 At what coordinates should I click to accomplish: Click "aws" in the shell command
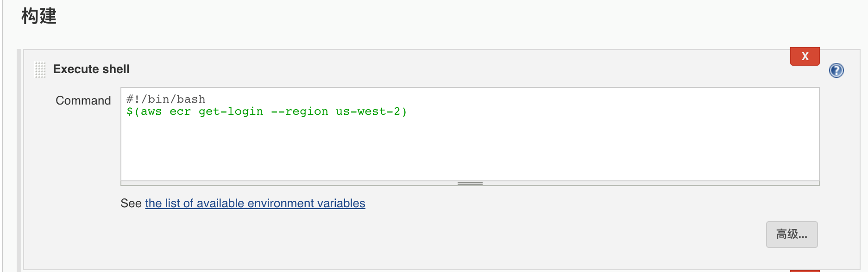[151, 111]
